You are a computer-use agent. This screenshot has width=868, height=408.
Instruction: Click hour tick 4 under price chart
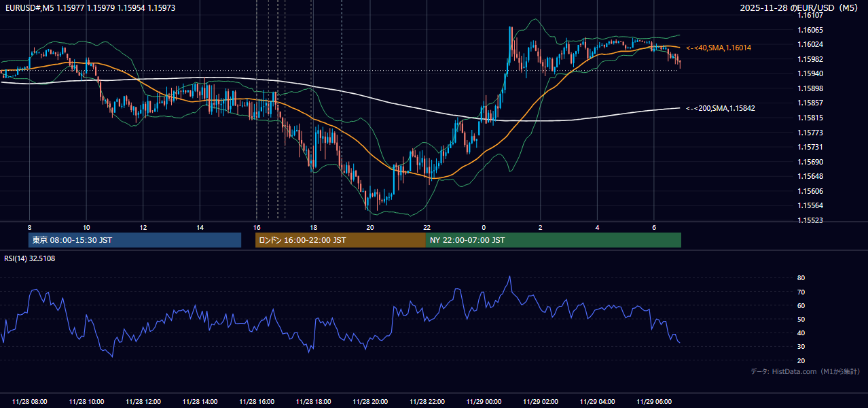point(597,227)
